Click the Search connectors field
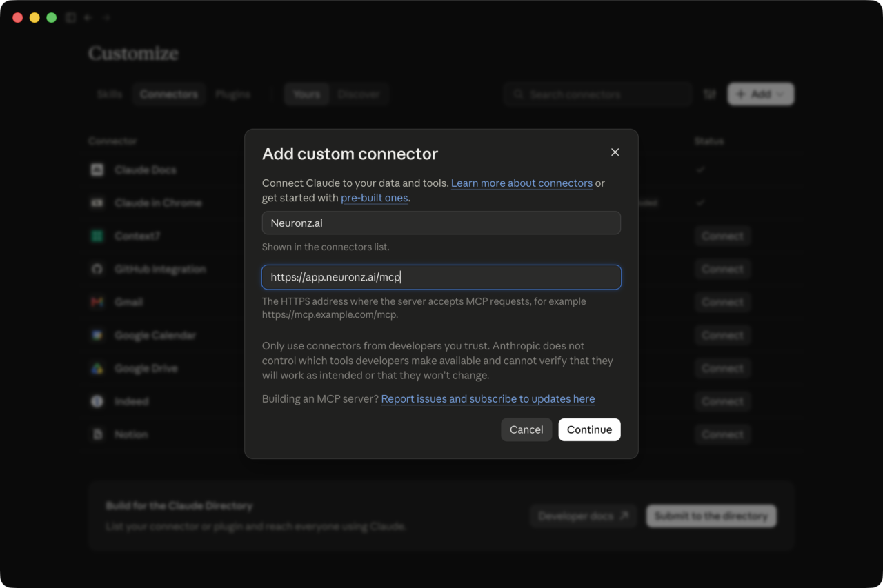The image size is (883, 588). tap(597, 94)
